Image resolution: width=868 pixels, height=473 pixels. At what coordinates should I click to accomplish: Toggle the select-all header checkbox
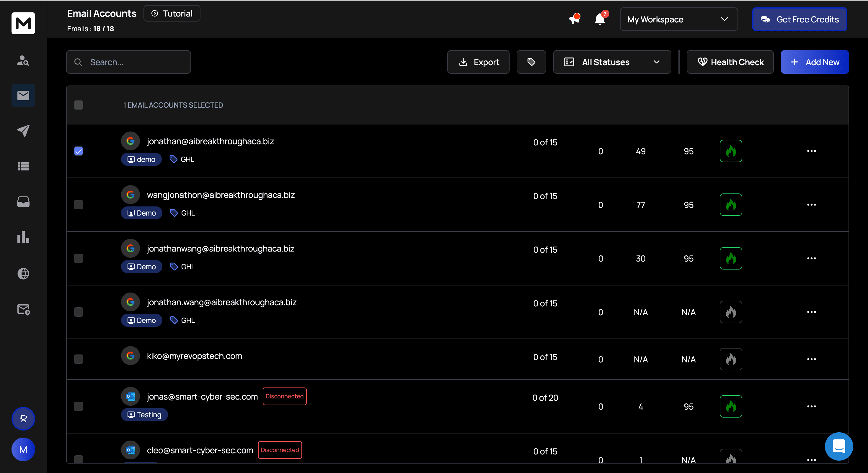coord(79,105)
